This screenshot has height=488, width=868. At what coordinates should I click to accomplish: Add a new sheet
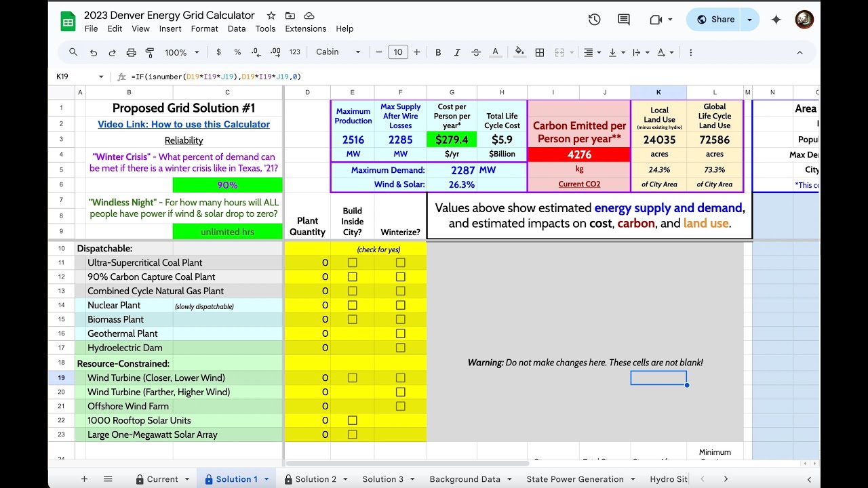pyautogui.click(x=84, y=479)
